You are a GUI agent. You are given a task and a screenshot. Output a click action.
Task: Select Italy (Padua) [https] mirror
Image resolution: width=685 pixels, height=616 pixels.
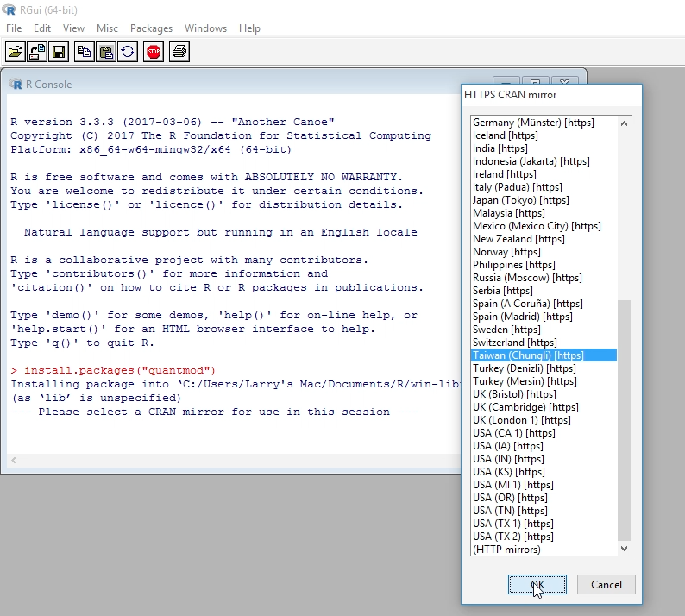tap(544, 187)
